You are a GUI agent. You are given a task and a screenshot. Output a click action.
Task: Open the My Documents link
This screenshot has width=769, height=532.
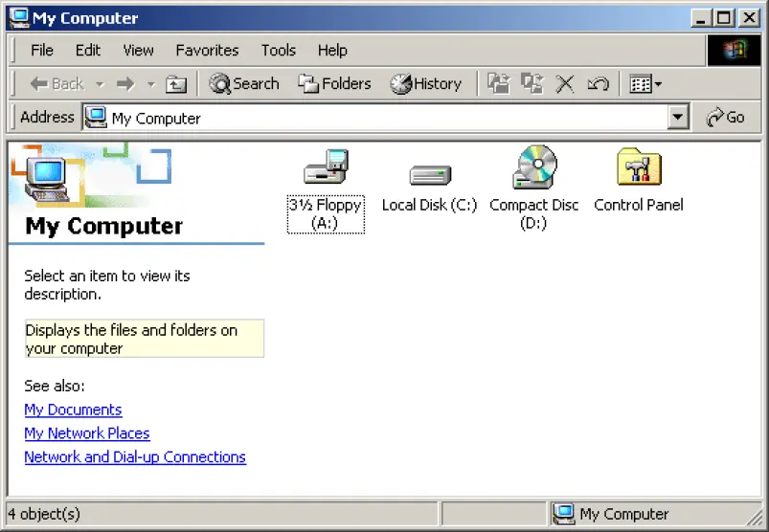point(73,410)
